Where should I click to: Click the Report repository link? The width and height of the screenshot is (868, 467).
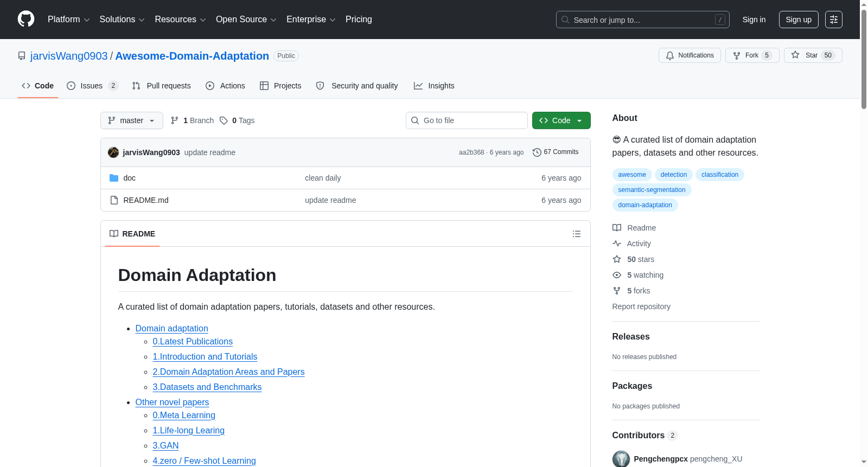pos(641,306)
